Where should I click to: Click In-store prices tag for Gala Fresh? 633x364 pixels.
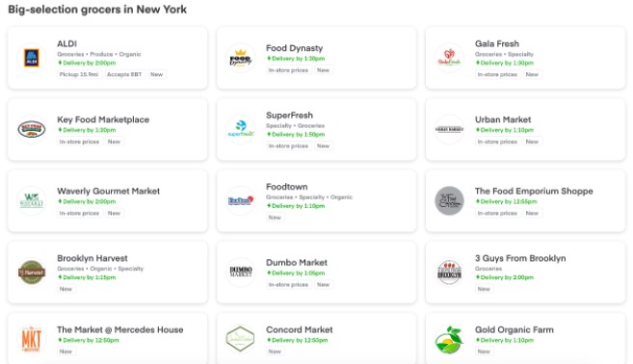(x=497, y=74)
